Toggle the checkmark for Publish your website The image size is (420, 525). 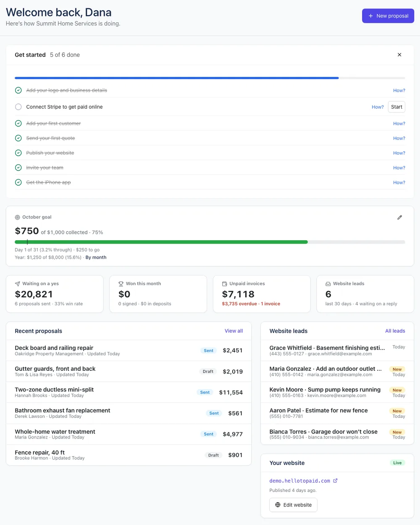tap(18, 153)
